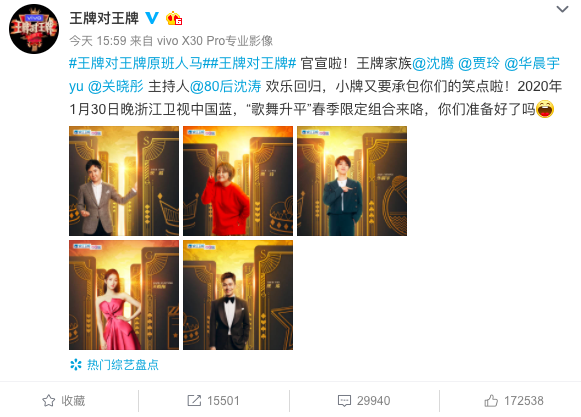This screenshot has width=581, height=417.
Task: Open poster of man in grey blazer
Action: pos(124,181)
